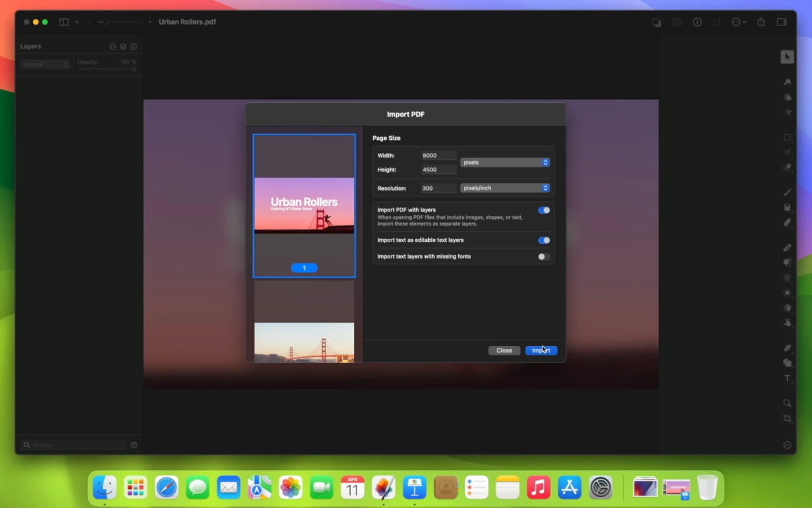Select the Zoom tool in the tools sidebar

pyautogui.click(x=787, y=403)
